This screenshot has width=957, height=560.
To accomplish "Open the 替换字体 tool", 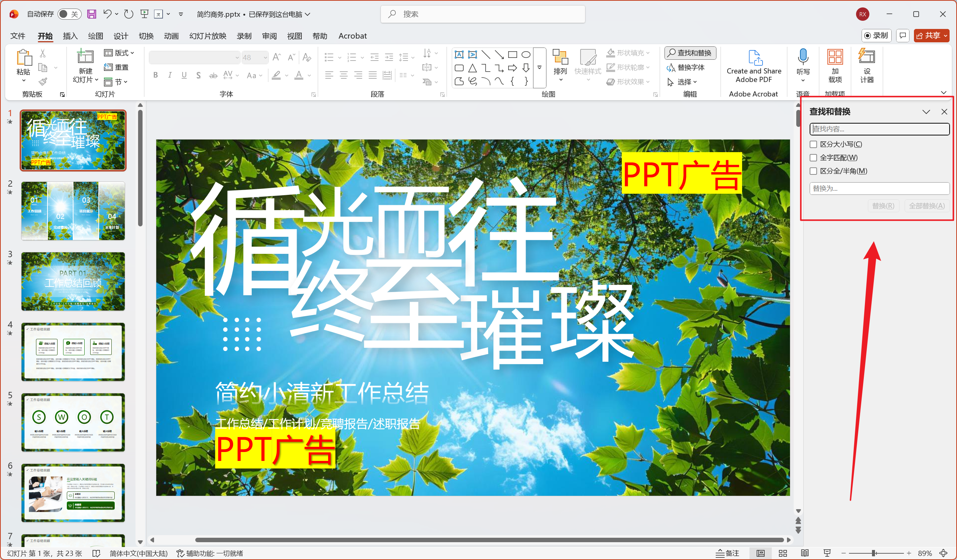I will tap(690, 68).
